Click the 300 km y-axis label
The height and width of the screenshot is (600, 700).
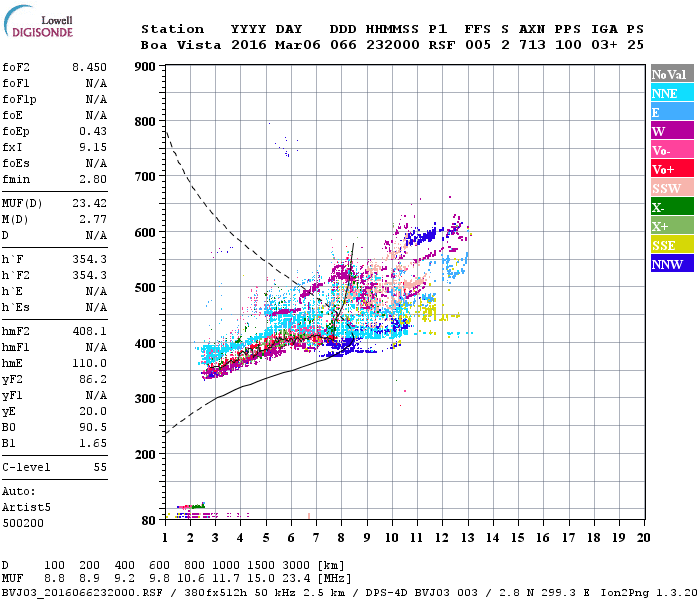(x=145, y=399)
